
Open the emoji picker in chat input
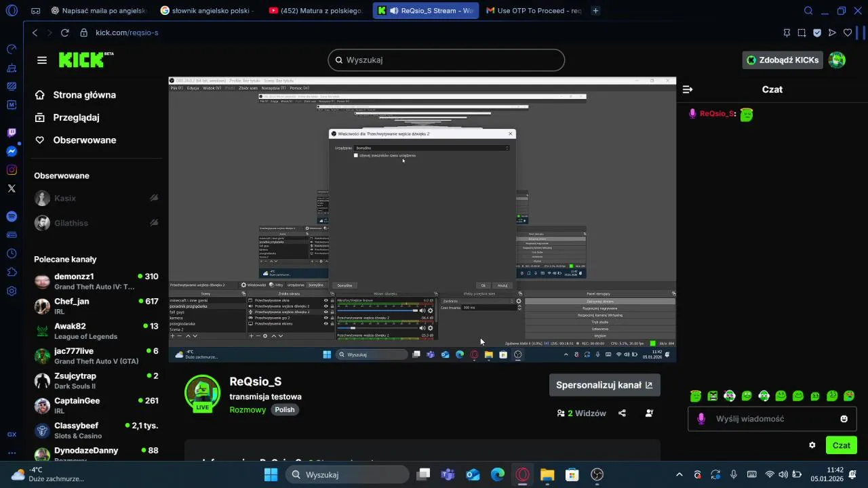[x=844, y=419]
